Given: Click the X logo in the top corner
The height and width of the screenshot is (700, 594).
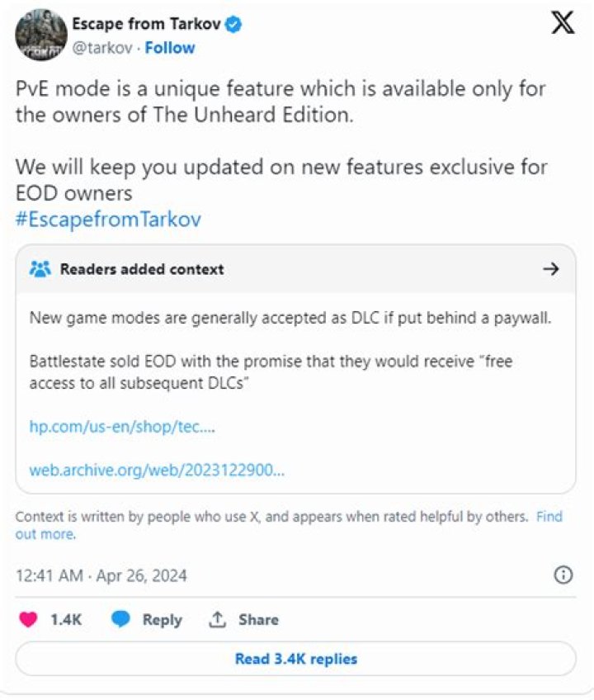Looking at the screenshot, I should pos(563,22).
